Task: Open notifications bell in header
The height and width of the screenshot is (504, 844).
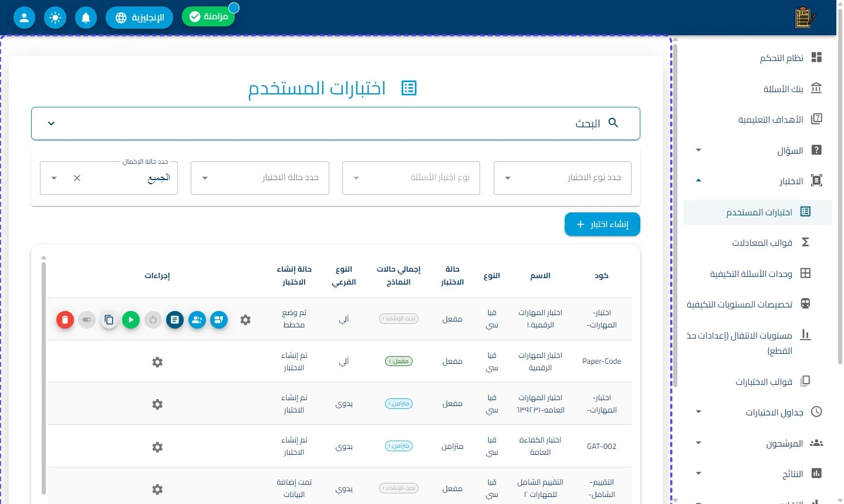Action: (x=86, y=18)
